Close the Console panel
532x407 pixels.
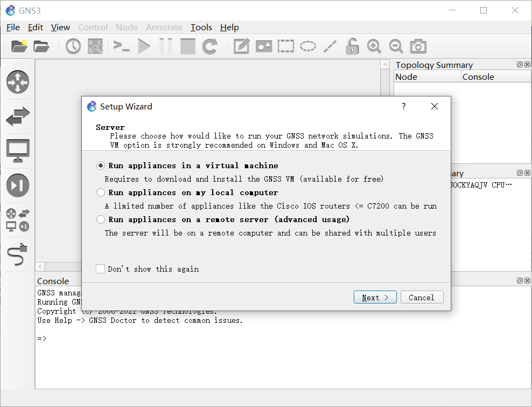(527, 280)
